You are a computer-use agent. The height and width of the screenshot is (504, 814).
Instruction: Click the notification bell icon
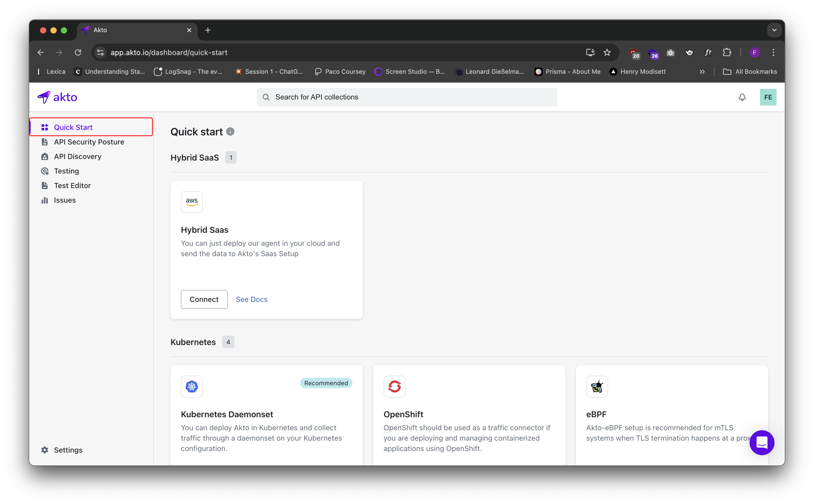point(742,97)
